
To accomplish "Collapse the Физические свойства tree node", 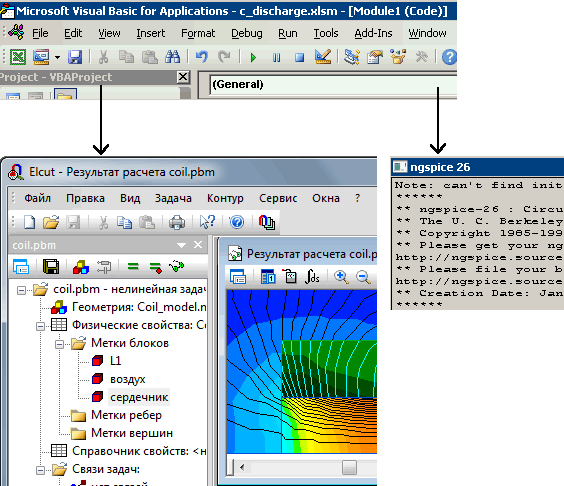I will coord(41,326).
